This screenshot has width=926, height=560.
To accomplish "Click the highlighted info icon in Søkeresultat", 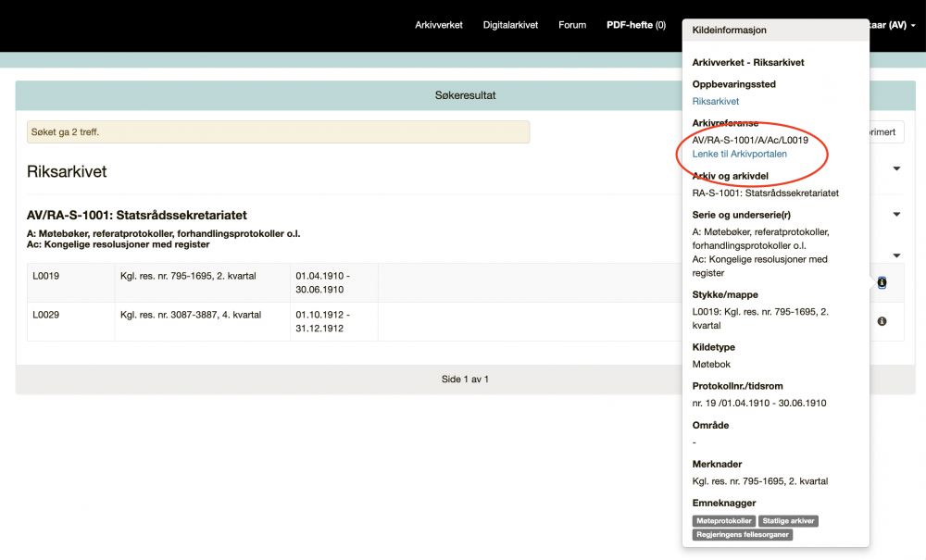I will (882, 283).
